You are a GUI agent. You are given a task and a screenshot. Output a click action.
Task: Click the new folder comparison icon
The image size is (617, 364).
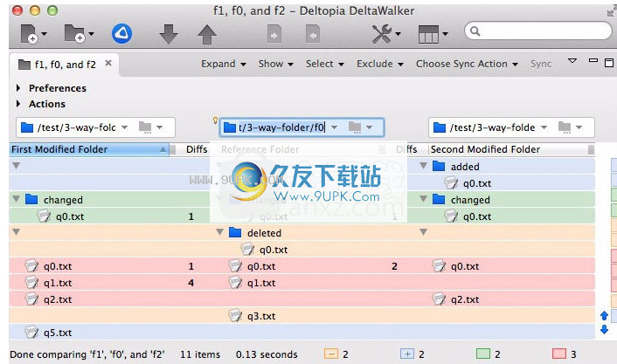[x=75, y=34]
